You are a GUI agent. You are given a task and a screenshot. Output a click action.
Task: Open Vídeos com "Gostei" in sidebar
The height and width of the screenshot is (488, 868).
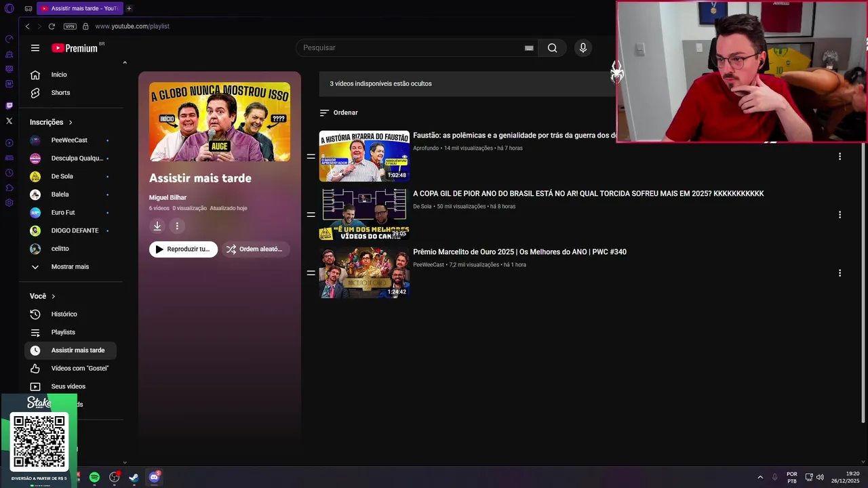(x=71, y=369)
